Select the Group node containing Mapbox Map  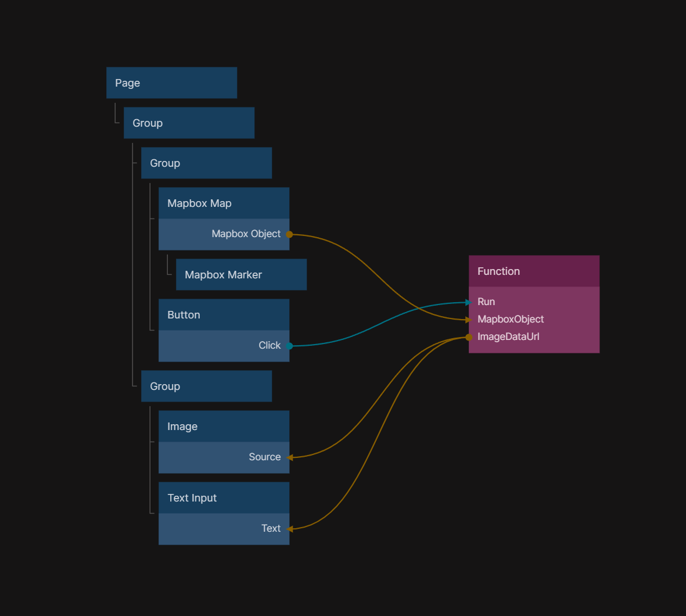pyautogui.click(x=206, y=163)
